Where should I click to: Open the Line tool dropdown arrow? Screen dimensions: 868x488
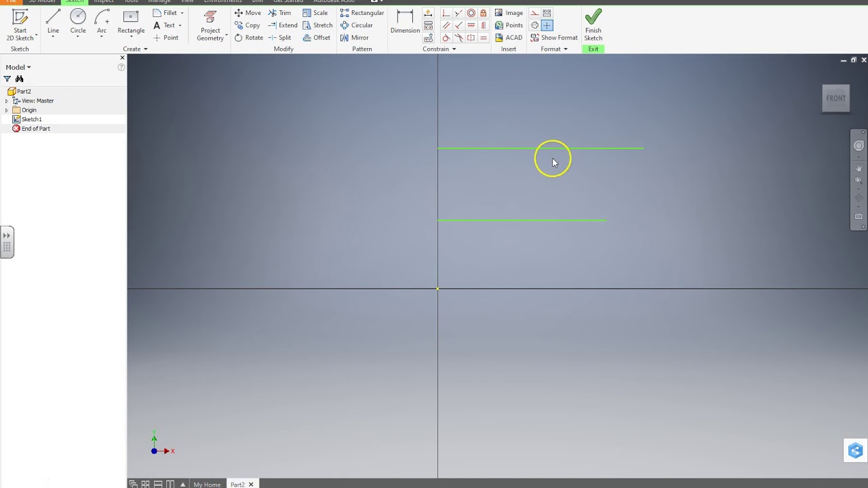[53, 37]
